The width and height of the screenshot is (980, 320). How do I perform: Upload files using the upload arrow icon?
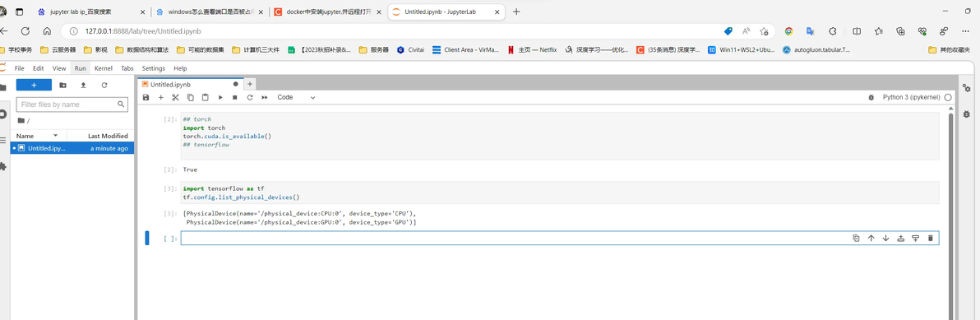83,85
